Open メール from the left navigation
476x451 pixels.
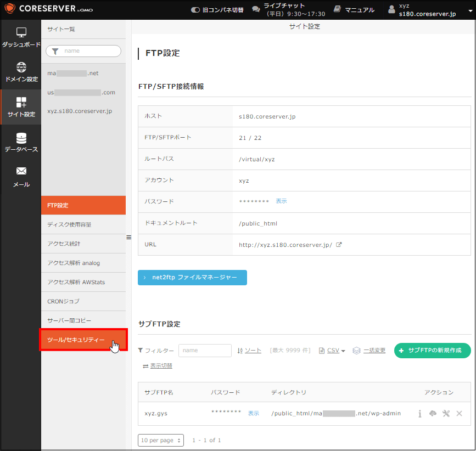[21, 177]
